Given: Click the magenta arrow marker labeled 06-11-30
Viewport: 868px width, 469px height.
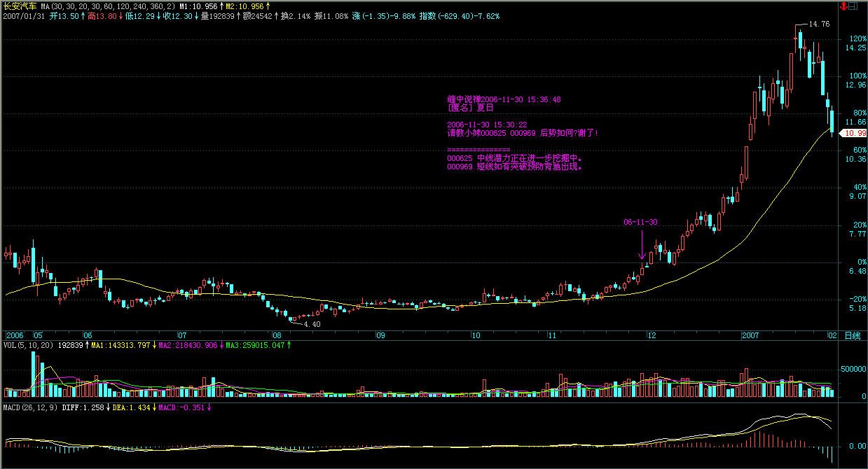Looking at the screenshot, I should (x=642, y=244).
